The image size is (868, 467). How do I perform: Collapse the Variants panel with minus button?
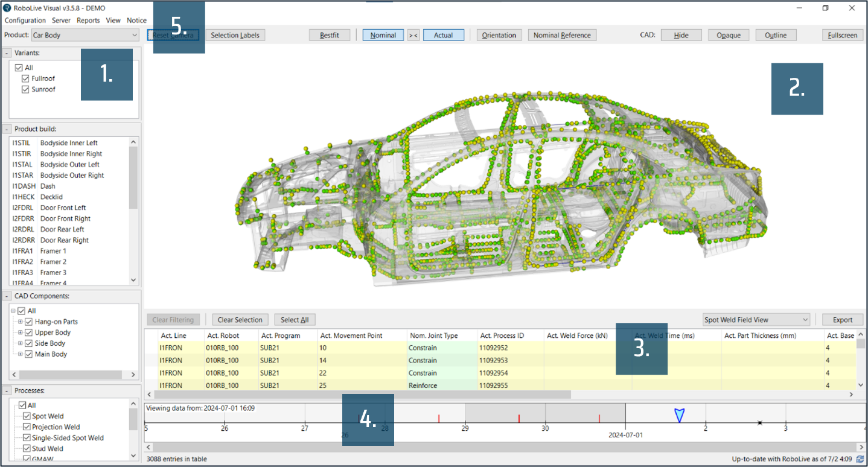(7, 53)
